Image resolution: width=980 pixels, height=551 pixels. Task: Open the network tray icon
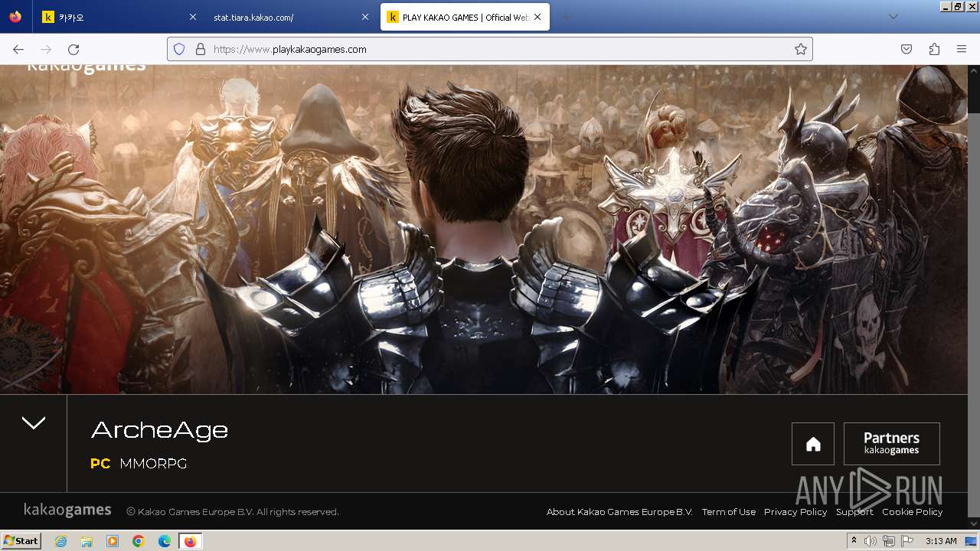pos(889,541)
